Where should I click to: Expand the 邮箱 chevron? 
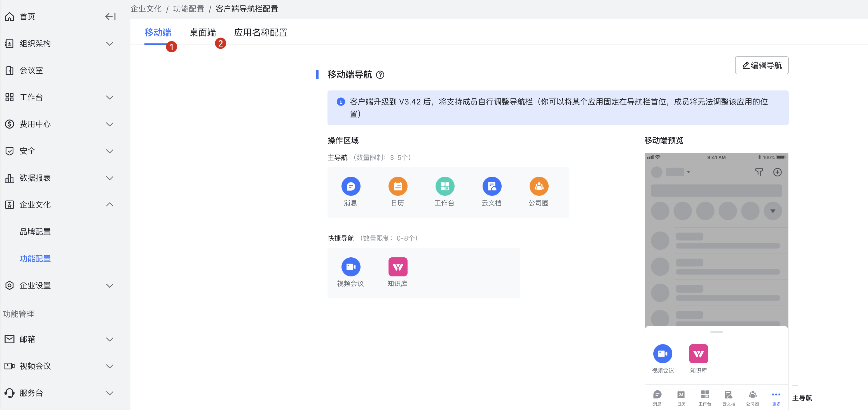(x=109, y=339)
